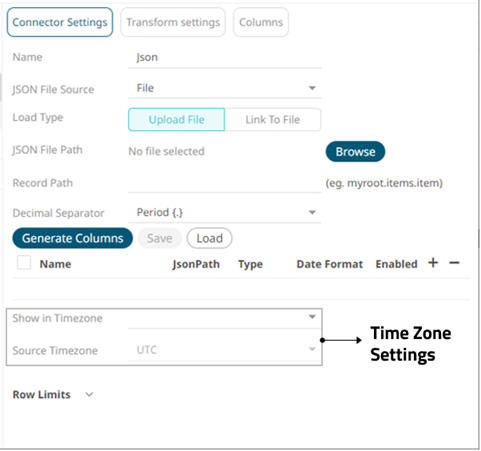
Task: Select the Link To File load type
Action: (273, 119)
